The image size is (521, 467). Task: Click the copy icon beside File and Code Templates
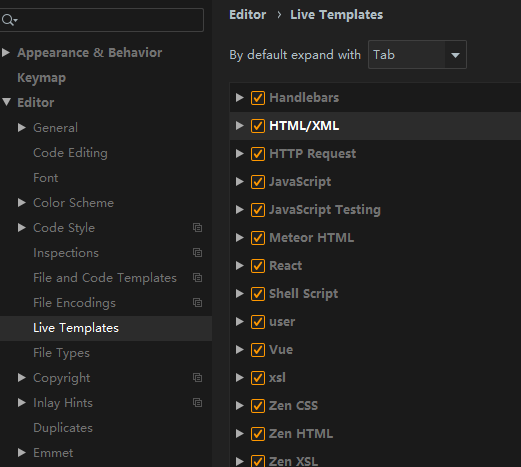[x=197, y=278]
